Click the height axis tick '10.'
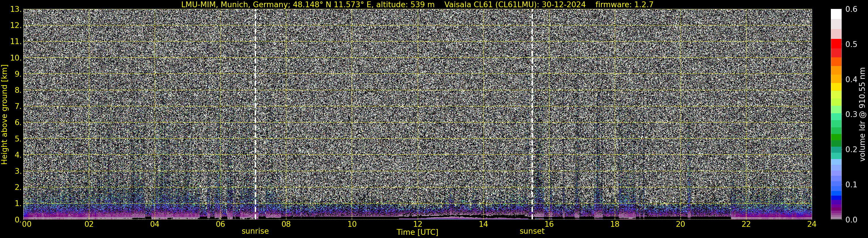 (x=16, y=58)
